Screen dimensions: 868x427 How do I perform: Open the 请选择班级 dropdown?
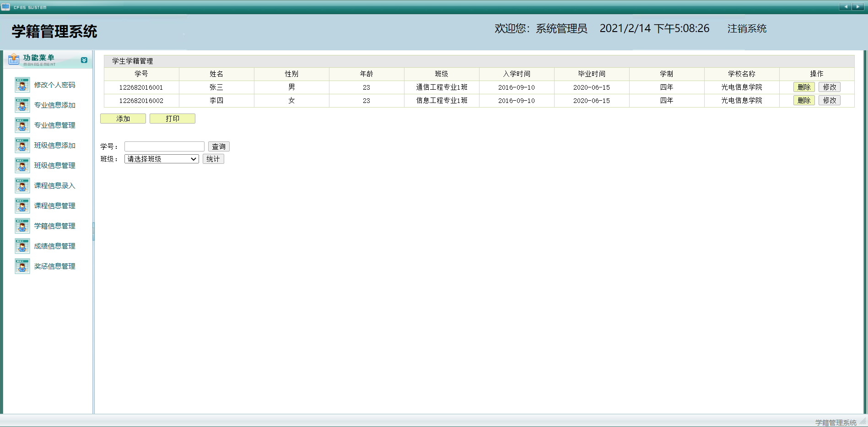click(x=162, y=159)
